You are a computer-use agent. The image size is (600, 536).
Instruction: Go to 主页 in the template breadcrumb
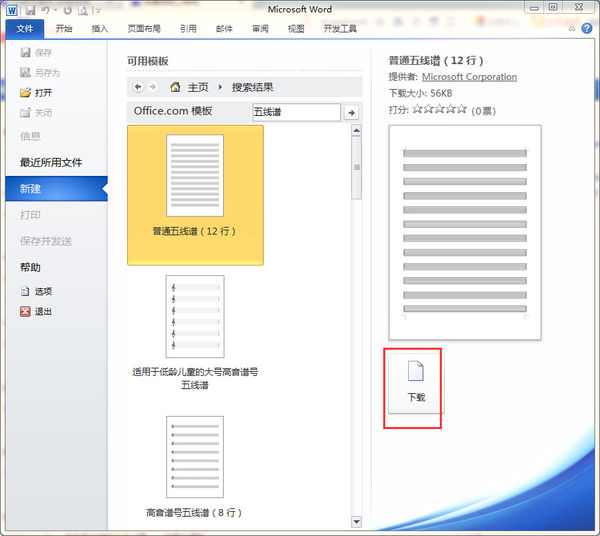coord(198,87)
